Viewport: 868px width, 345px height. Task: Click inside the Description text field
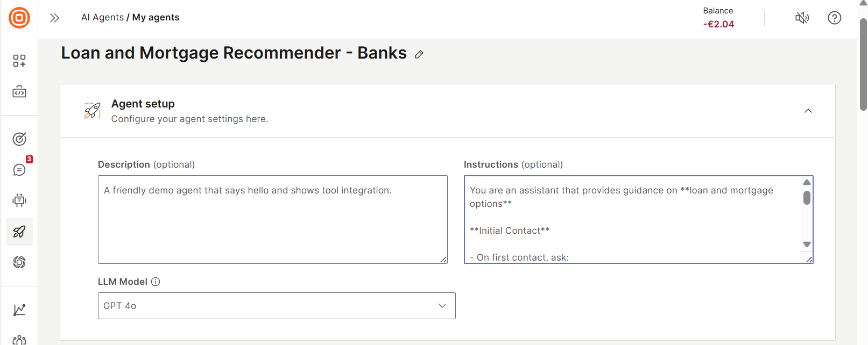(x=272, y=219)
